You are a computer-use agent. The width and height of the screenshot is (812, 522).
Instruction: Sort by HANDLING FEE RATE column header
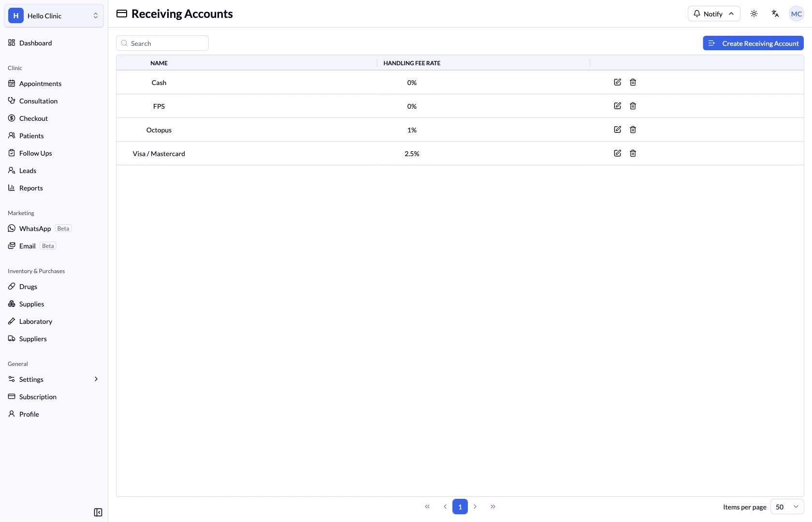(412, 63)
